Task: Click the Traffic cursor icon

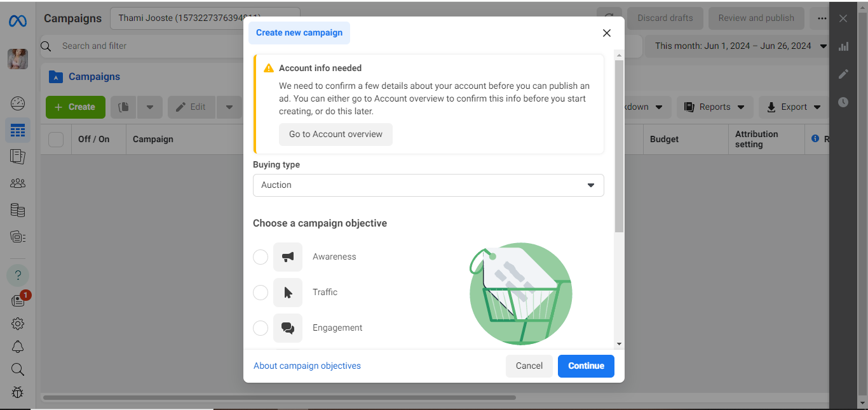Action: coord(288,293)
